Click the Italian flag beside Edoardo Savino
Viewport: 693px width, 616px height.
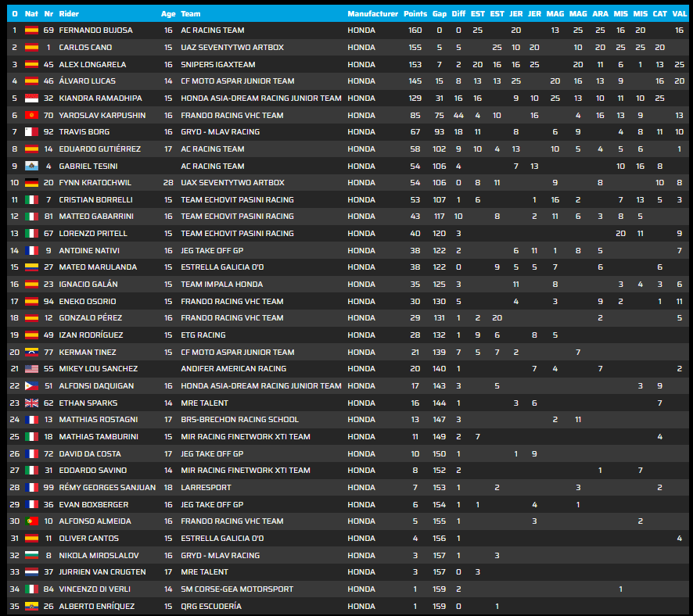(x=31, y=471)
